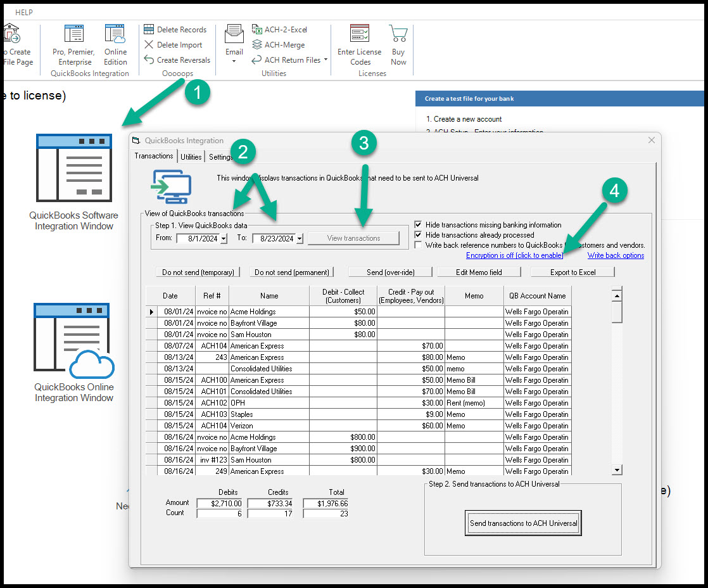708x588 pixels.
Task: Toggle Hide transactions missing banking information
Action: tap(418, 224)
